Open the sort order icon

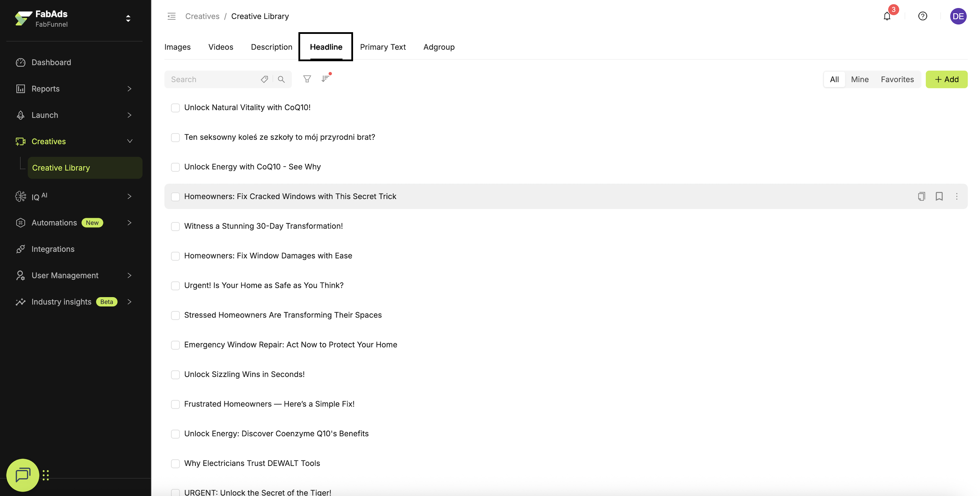325,79
